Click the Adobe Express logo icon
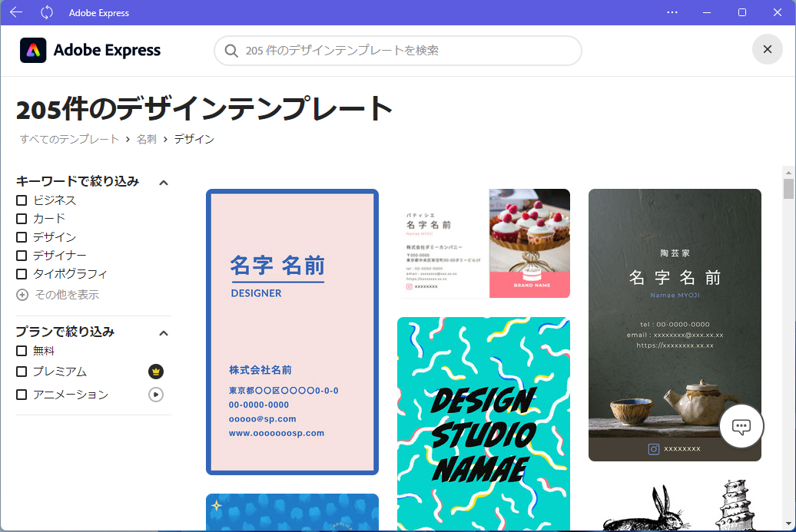The width and height of the screenshot is (796, 532). tap(33, 50)
